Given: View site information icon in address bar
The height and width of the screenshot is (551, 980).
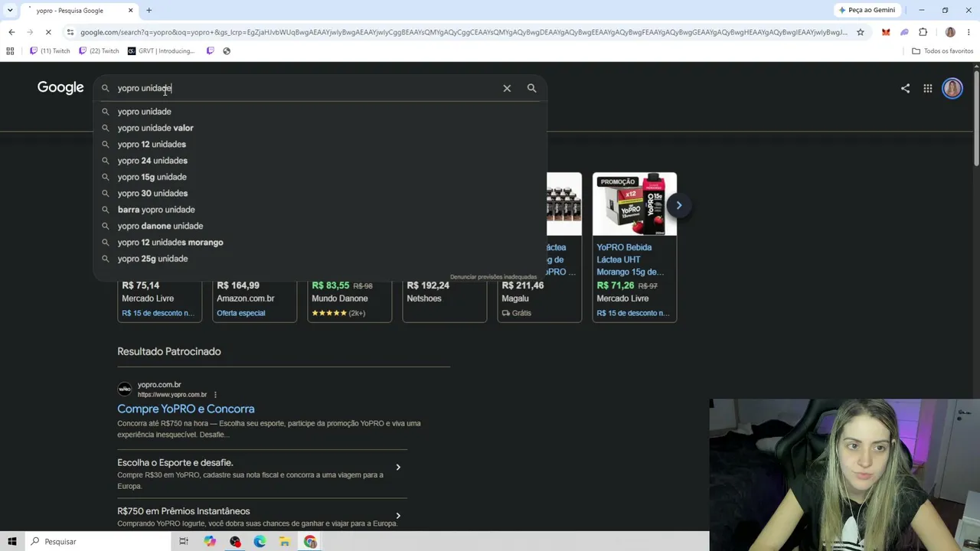Looking at the screenshot, I should 70,32.
